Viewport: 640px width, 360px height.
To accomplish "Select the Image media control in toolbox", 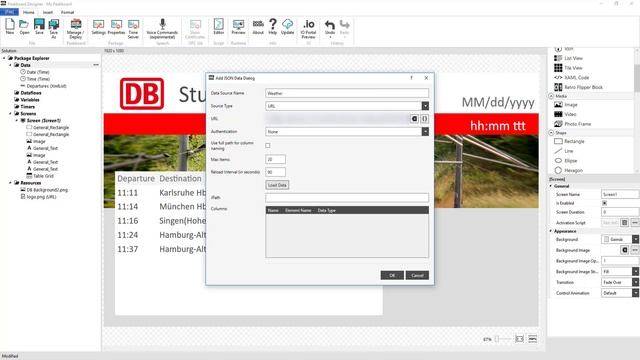I will tap(566, 105).
